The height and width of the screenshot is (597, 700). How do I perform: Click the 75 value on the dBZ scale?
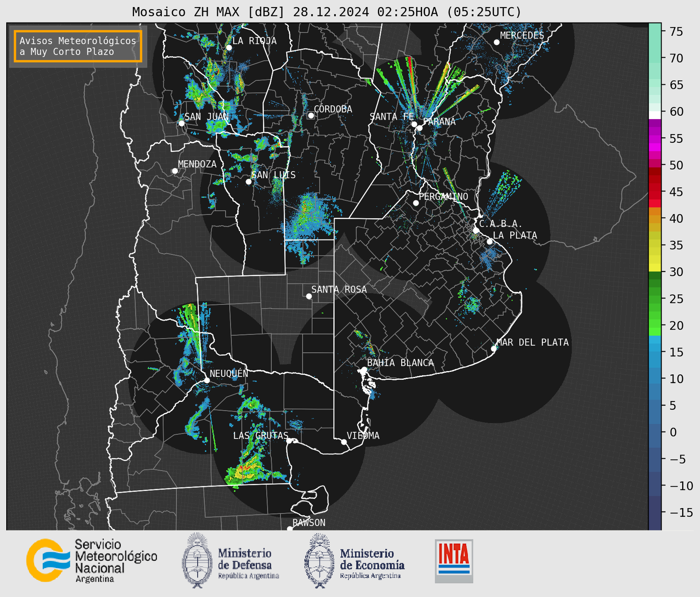tap(676, 32)
